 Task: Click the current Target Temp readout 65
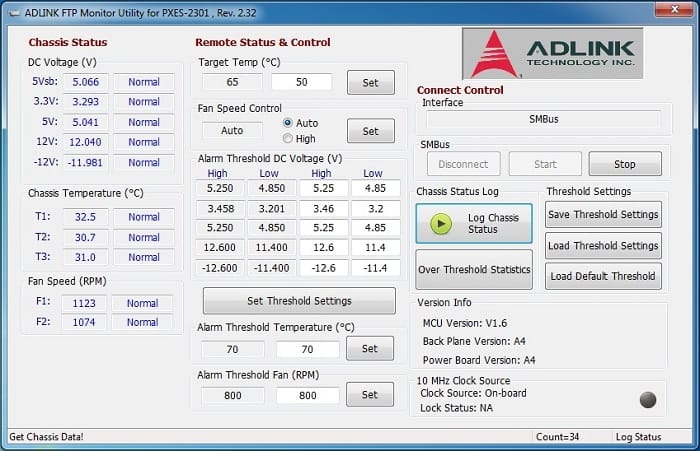tap(232, 82)
